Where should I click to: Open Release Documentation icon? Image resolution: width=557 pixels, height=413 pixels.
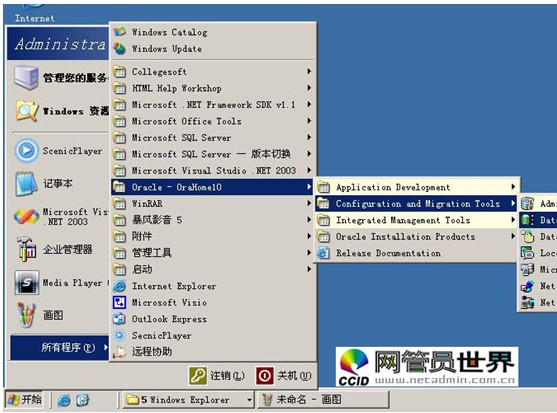coord(323,253)
